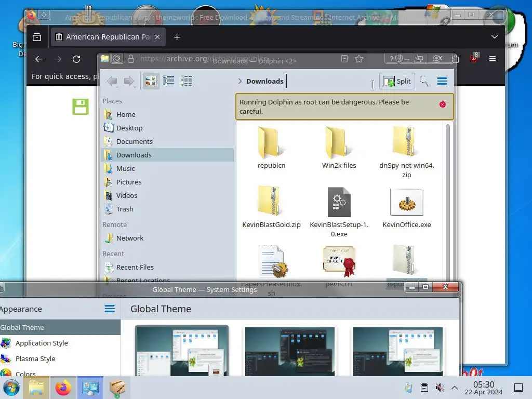The height and width of the screenshot is (399, 532).
Task: Open System Settings taskbar icon
Action: pyautogui.click(x=90, y=388)
